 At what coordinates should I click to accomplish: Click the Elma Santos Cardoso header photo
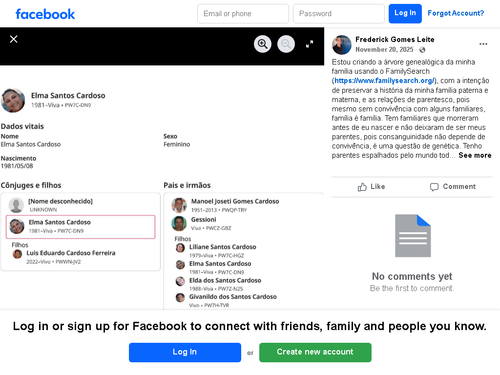click(x=13, y=100)
